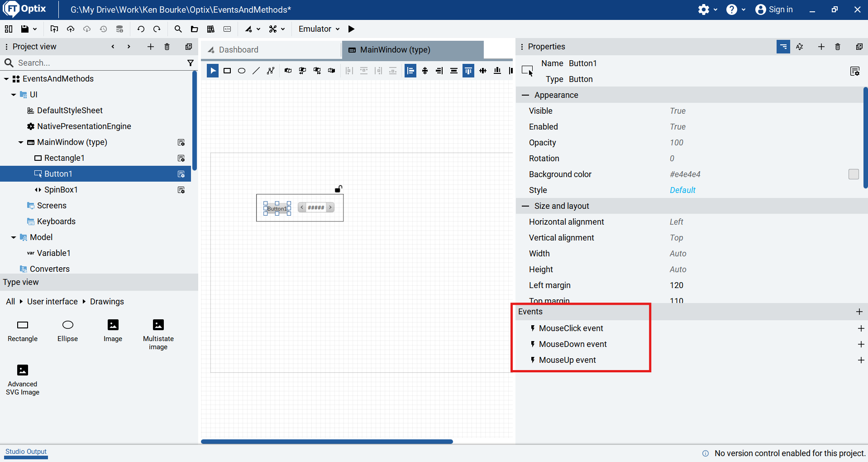The width and height of the screenshot is (868, 462).
Task: Click the Default style link
Action: click(682, 190)
